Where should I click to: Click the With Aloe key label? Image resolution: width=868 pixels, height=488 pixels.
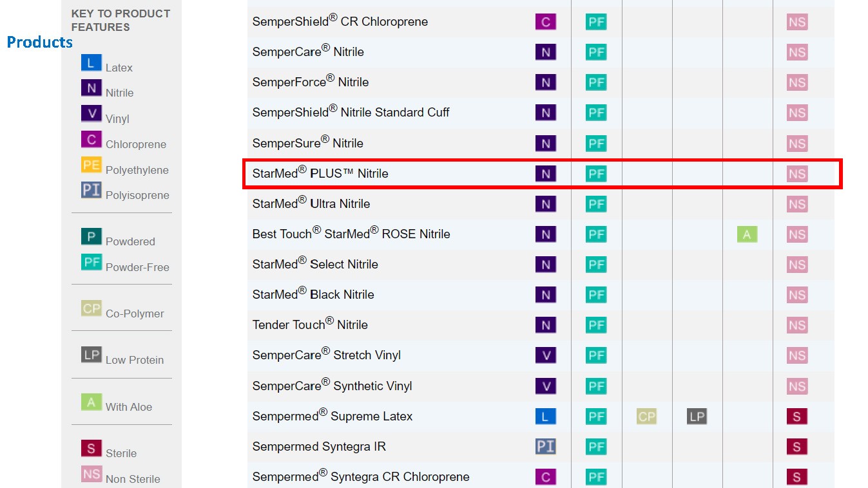coord(129,407)
